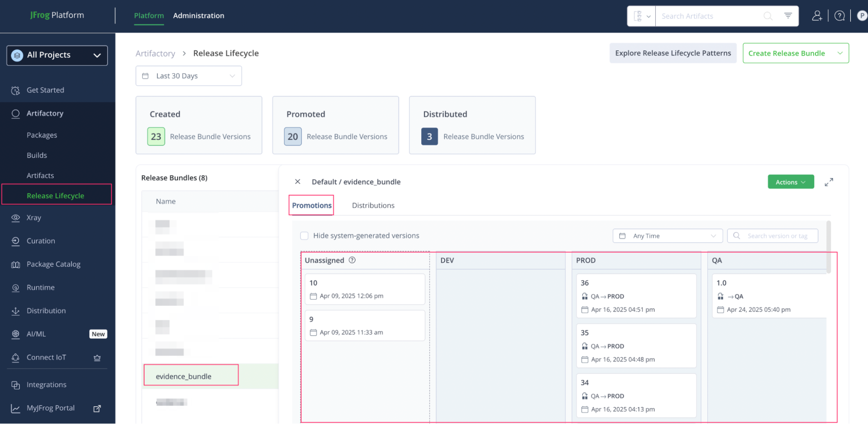Screen dimensions: 868x424
Task: Open MyJFrog Portal external link
Action: (x=97, y=408)
